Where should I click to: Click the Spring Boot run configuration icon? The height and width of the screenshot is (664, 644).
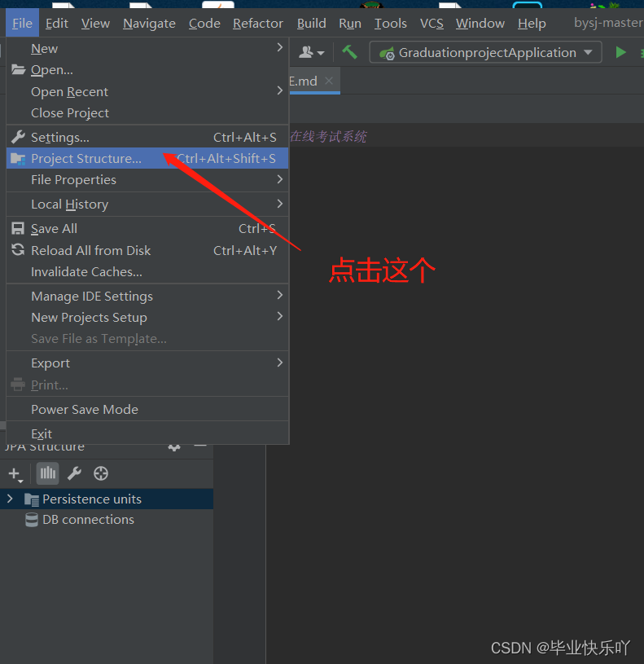point(388,53)
